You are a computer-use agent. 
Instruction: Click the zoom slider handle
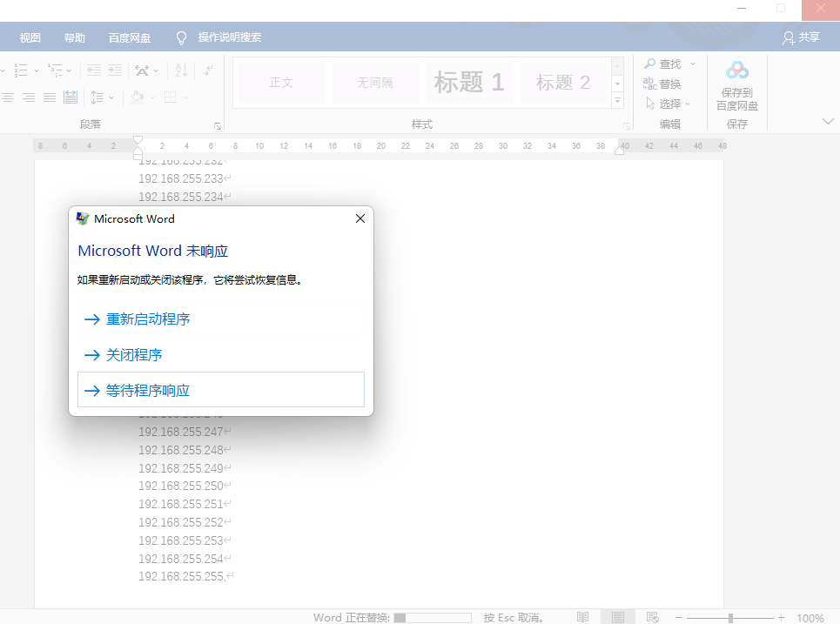point(730,618)
